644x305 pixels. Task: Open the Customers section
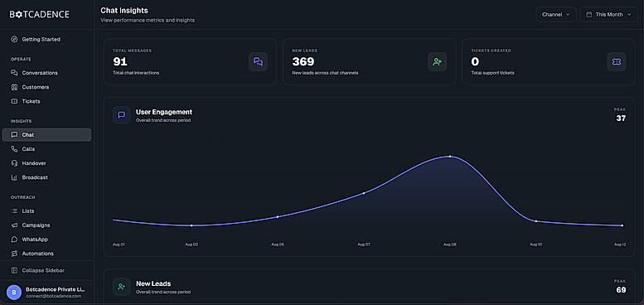coord(46,87)
